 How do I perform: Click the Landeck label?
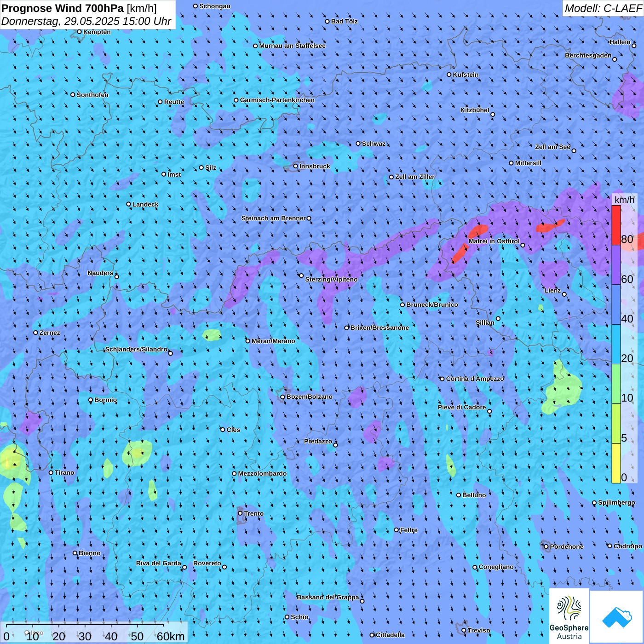click(145, 204)
